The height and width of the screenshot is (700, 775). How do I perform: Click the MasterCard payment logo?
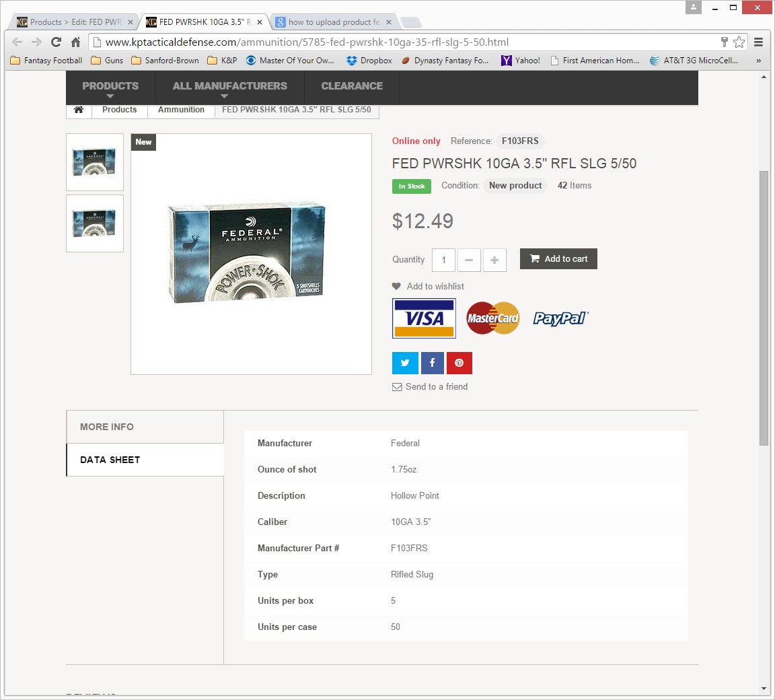[x=492, y=318]
